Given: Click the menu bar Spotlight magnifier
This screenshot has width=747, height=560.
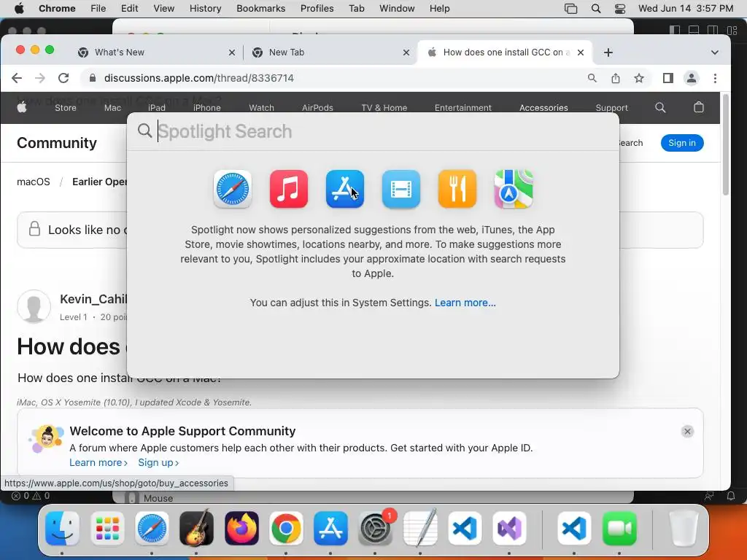Looking at the screenshot, I should click(596, 9).
